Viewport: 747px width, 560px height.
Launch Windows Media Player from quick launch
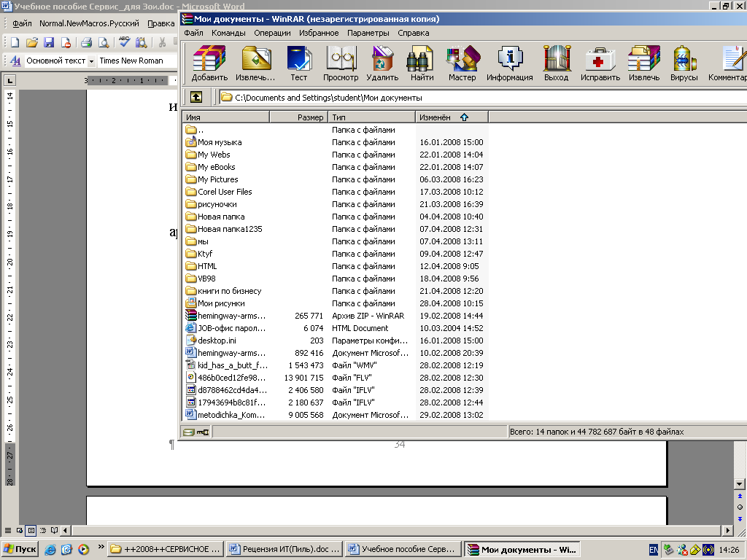pos(83,550)
